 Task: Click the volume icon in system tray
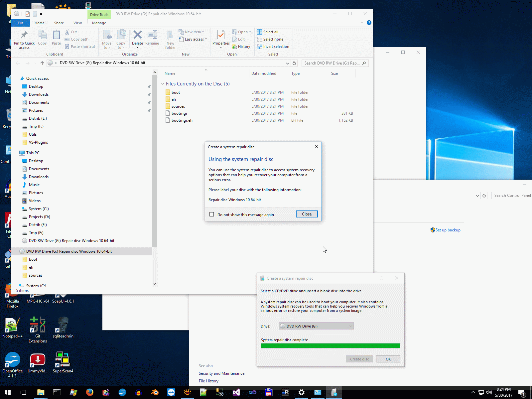(x=489, y=392)
